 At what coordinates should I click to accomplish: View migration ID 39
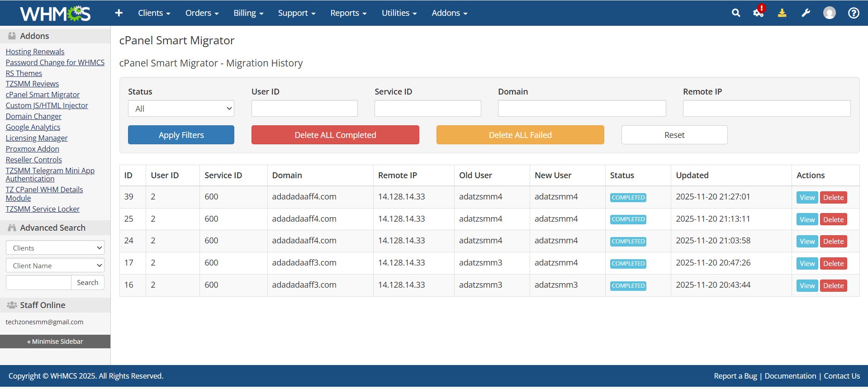pyautogui.click(x=807, y=198)
